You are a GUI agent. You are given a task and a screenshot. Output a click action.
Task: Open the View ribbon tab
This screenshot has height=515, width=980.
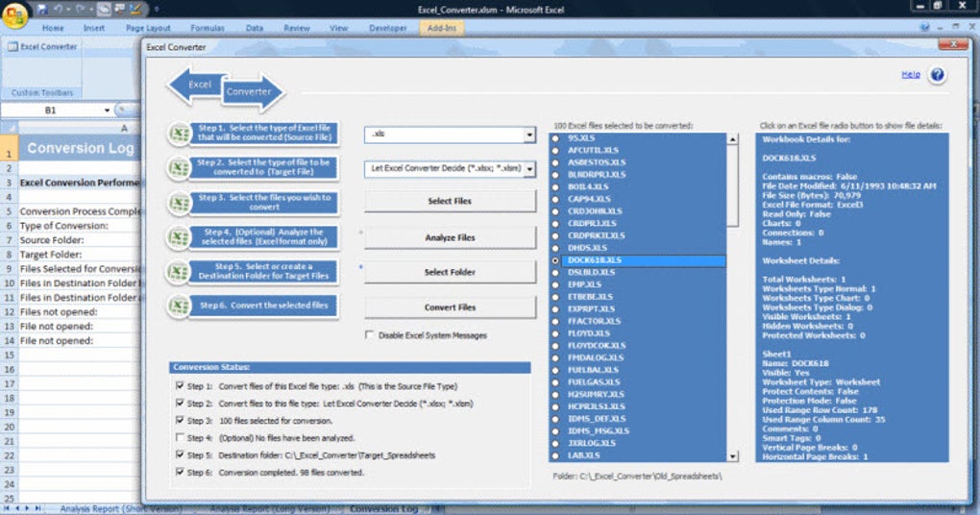coord(339,28)
